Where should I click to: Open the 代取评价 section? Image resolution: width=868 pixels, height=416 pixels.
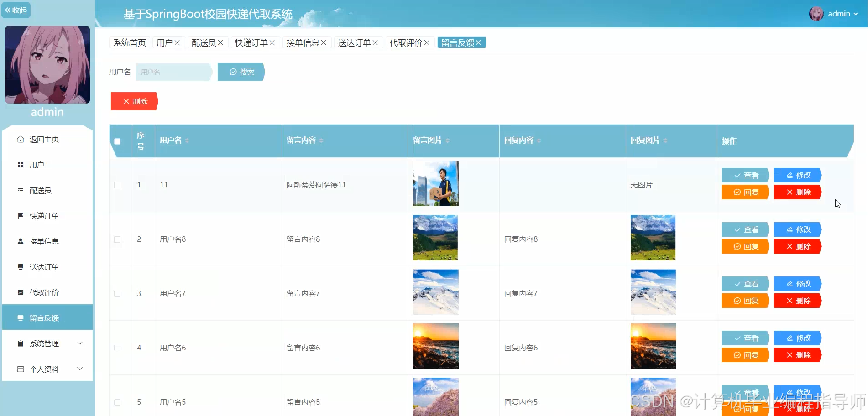[43, 292]
